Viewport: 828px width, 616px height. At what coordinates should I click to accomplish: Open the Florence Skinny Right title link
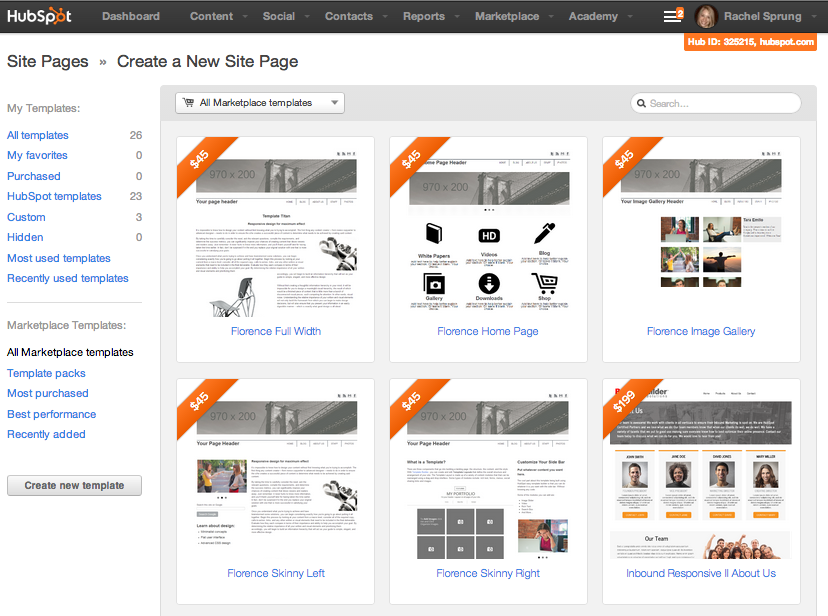pyautogui.click(x=488, y=573)
